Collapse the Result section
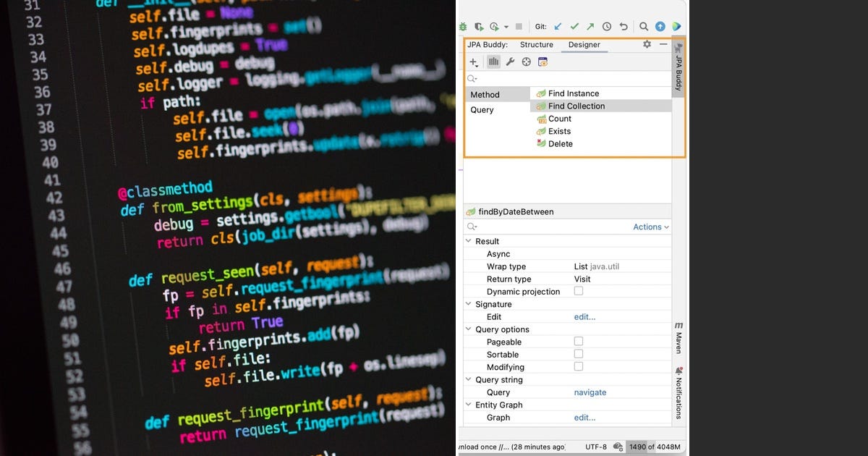This screenshot has height=456, width=868. click(468, 241)
